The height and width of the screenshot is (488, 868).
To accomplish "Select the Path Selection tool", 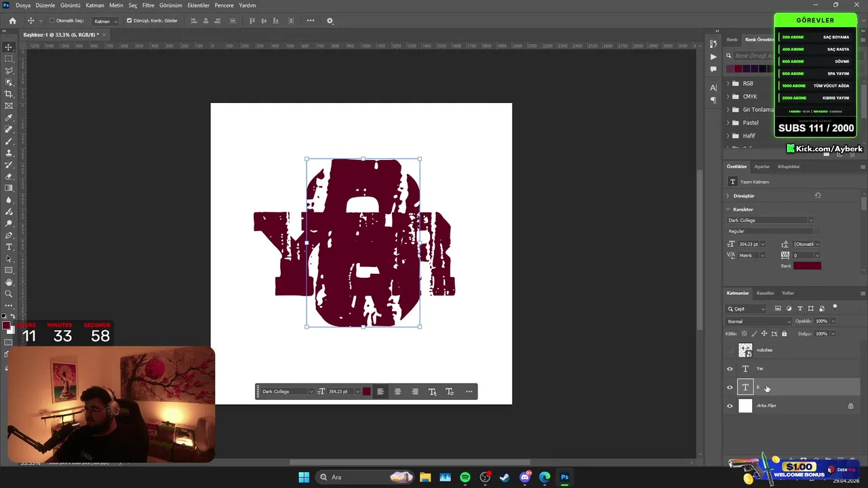I will (9, 259).
